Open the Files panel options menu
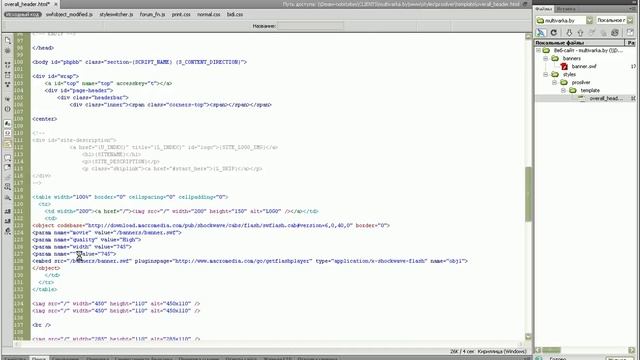 (x=633, y=9)
